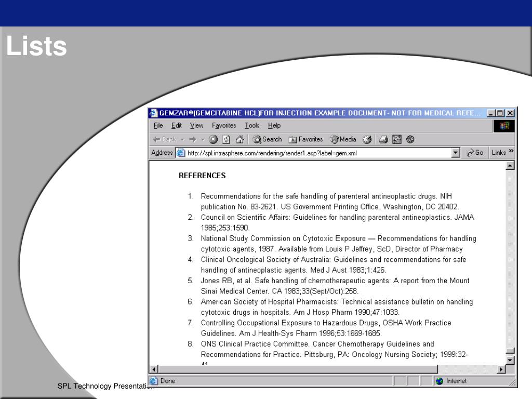Image resolution: width=532 pixels, height=399 pixels.
Task: Click the Forward arrow icon
Action: click(193, 139)
